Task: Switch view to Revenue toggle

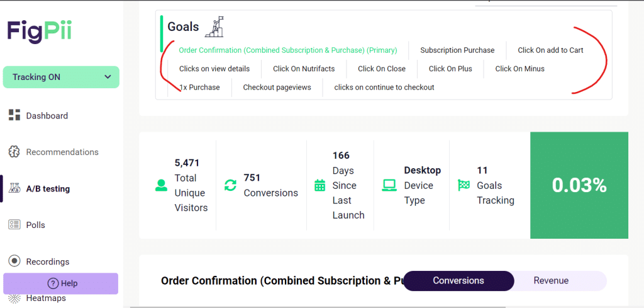Action: pyautogui.click(x=551, y=280)
